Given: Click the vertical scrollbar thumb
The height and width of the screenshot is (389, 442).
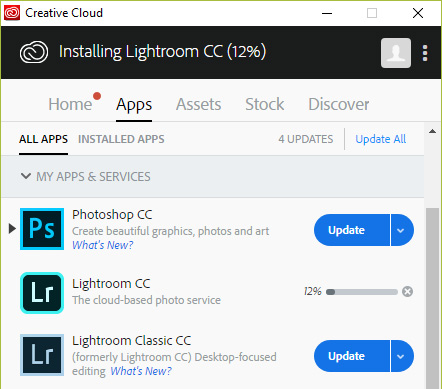Looking at the screenshot, I should tap(433, 298).
